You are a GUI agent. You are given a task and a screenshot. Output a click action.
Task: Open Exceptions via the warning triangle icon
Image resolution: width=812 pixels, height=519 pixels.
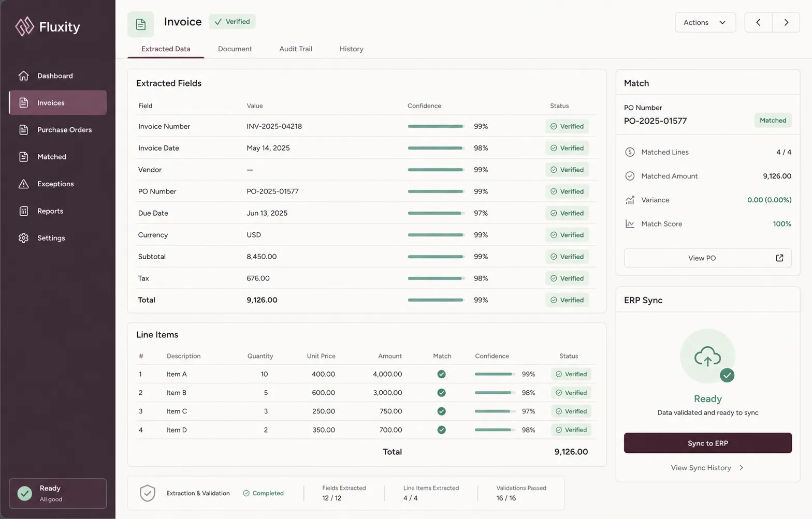(x=23, y=184)
